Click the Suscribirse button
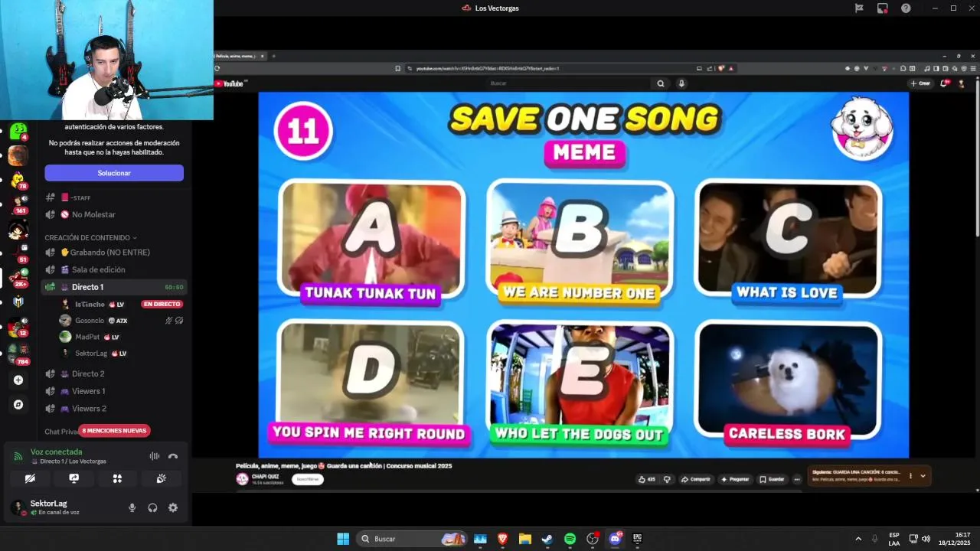The height and width of the screenshot is (551, 980). click(x=308, y=479)
